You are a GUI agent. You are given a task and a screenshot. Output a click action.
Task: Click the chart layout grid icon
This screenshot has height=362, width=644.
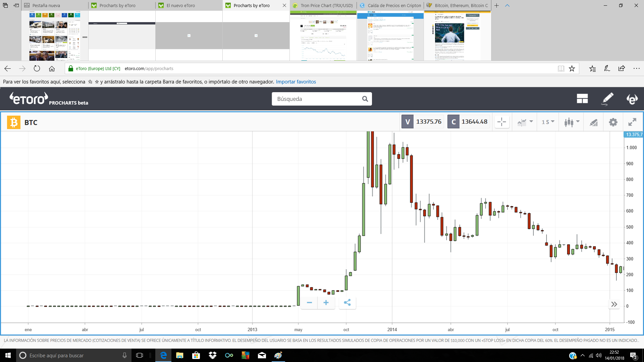coord(582,99)
